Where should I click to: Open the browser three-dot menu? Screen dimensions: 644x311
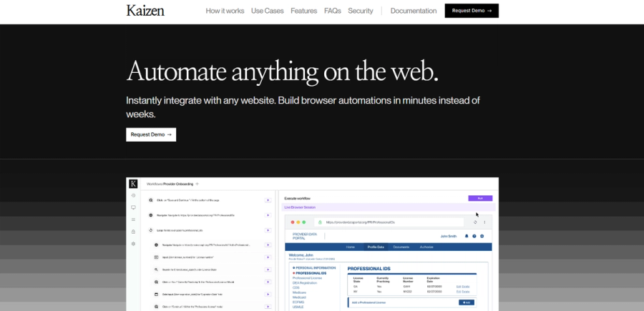(x=484, y=222)
